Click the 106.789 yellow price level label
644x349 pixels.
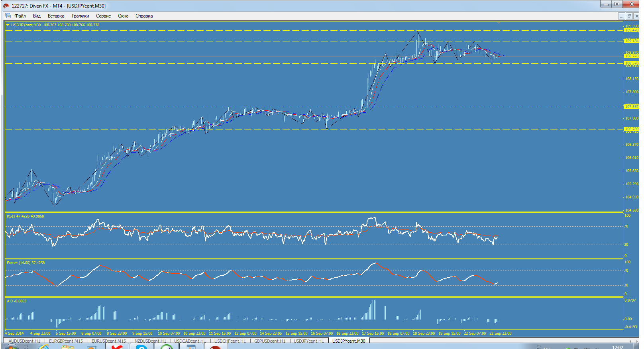[631, 129]
